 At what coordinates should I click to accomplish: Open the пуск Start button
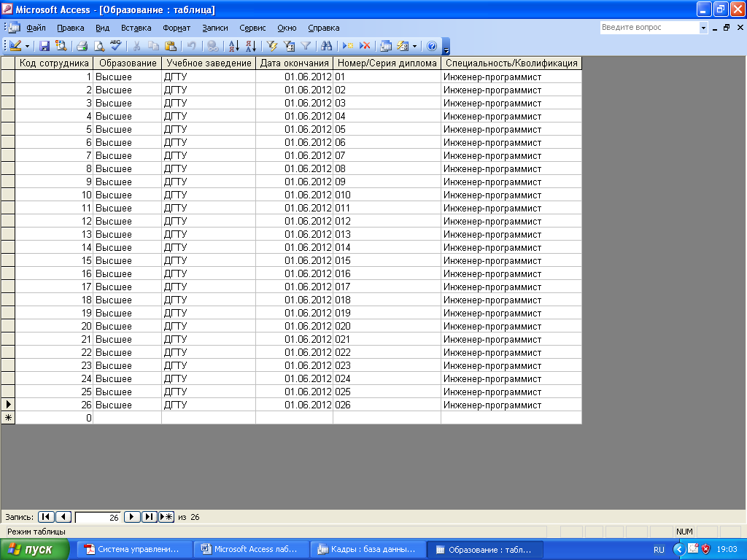click(x=35, y=550)
